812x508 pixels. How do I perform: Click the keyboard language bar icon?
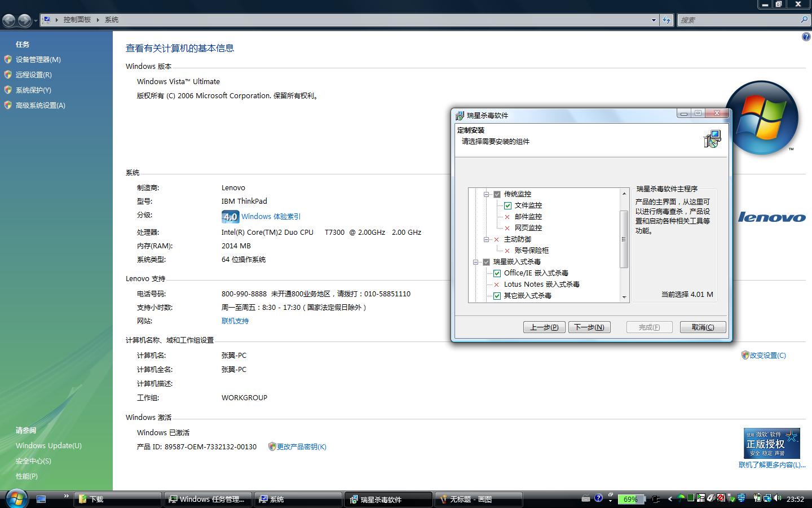[x=585, y=498]
